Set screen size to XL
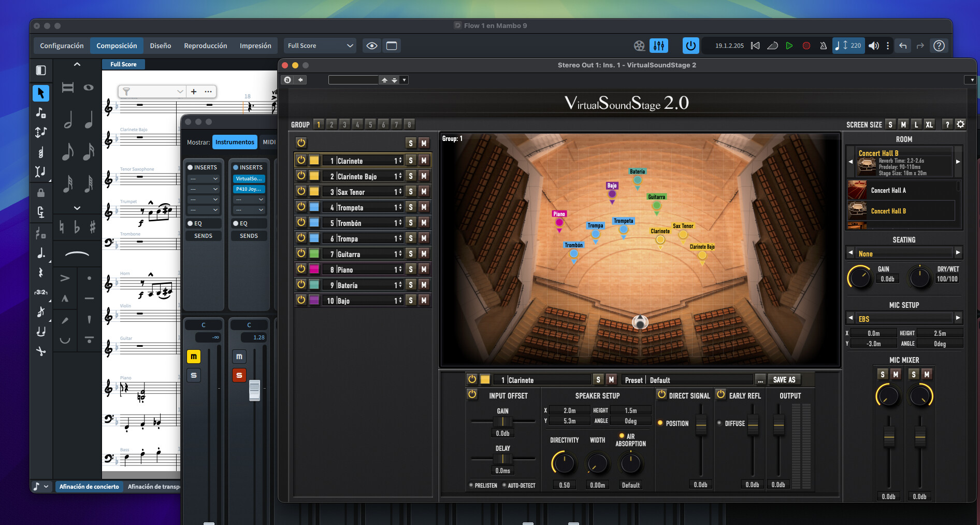This screenshot has width=980, height=525. [929, 124]
